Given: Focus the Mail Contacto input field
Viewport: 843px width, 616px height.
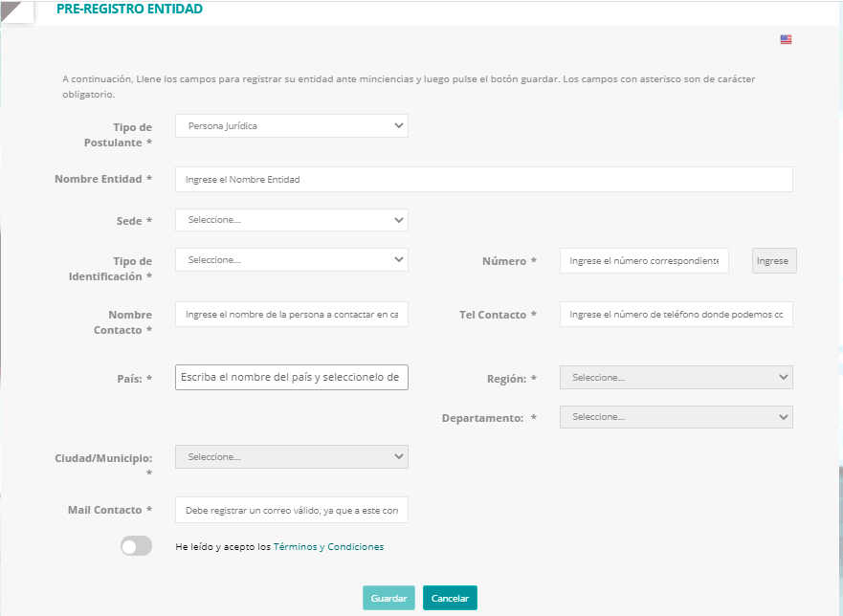Looking at the screenshot, I should pos(292,510).
